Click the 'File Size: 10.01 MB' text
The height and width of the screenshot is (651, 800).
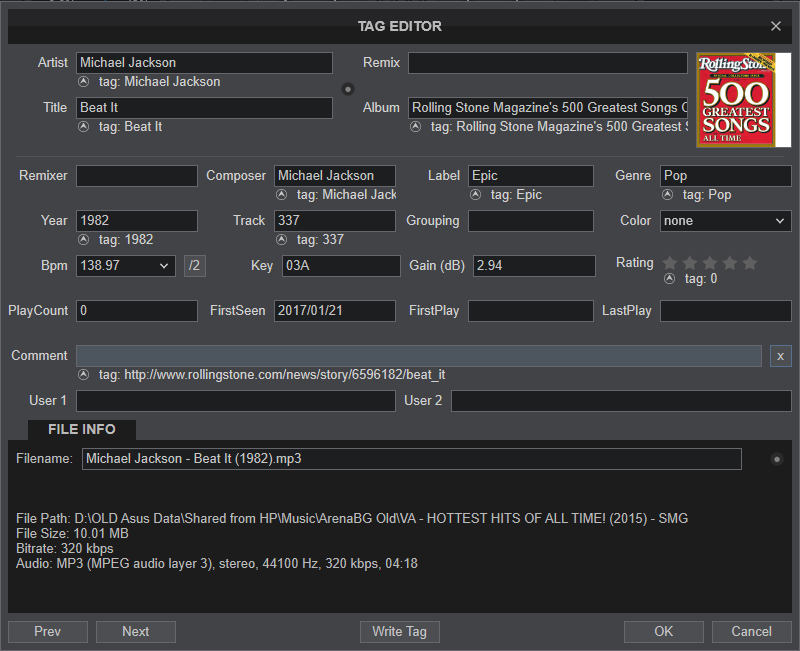tap(72, 534)
